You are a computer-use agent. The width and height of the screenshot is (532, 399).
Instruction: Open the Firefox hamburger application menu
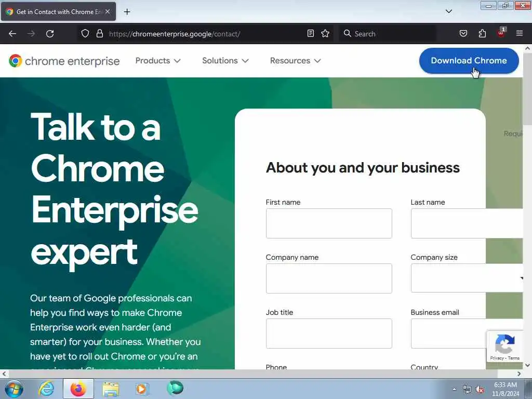click(520, 33)
